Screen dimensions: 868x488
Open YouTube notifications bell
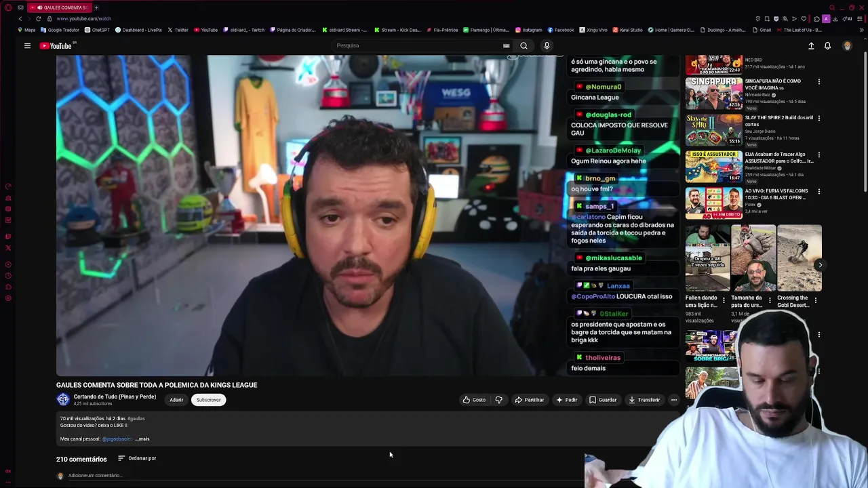pos(827,45)
